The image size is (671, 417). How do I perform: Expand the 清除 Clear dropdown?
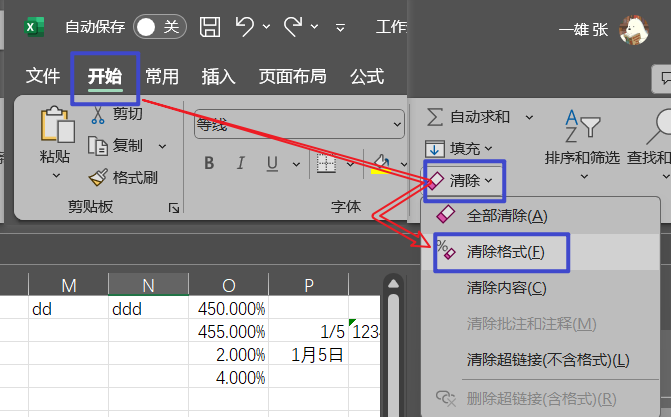[x=463, y=180]
